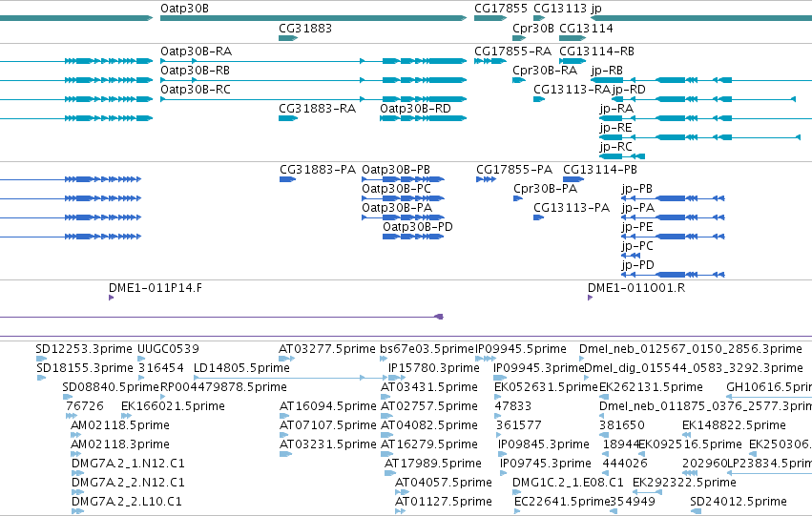The image size is (812, 516).
Task: Click the Dmel_neb_012567_0150_2856.3prime label
Action: click(x=690, y=349)
